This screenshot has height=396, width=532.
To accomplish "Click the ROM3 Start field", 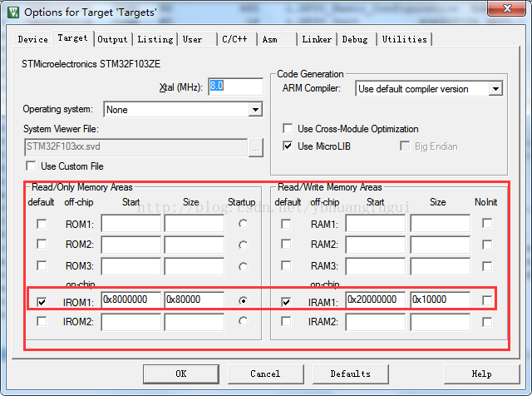I will pyautogui.click(x=131, y=266).
